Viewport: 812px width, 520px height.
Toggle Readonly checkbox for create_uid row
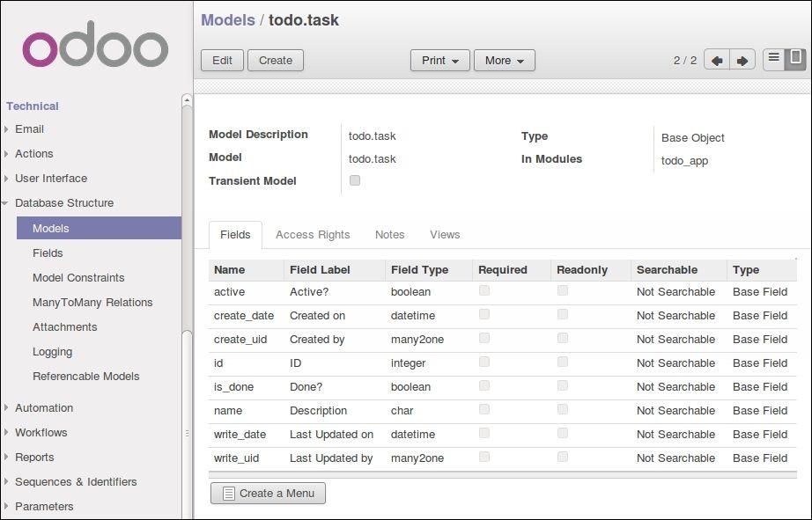pyautogui.click(x=563, y=339)
